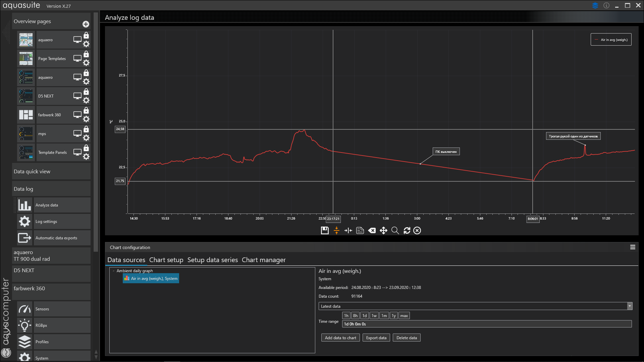Select the zoom magnifier tool
644x362 pixels.
coord(395,231)
